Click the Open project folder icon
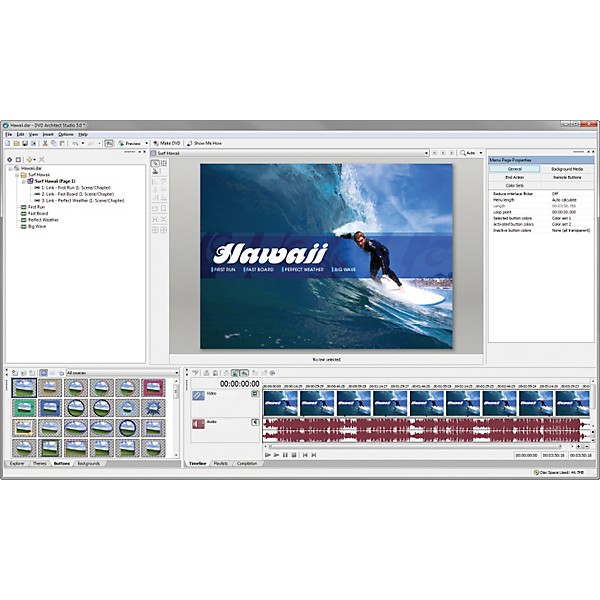 point(16,143)
